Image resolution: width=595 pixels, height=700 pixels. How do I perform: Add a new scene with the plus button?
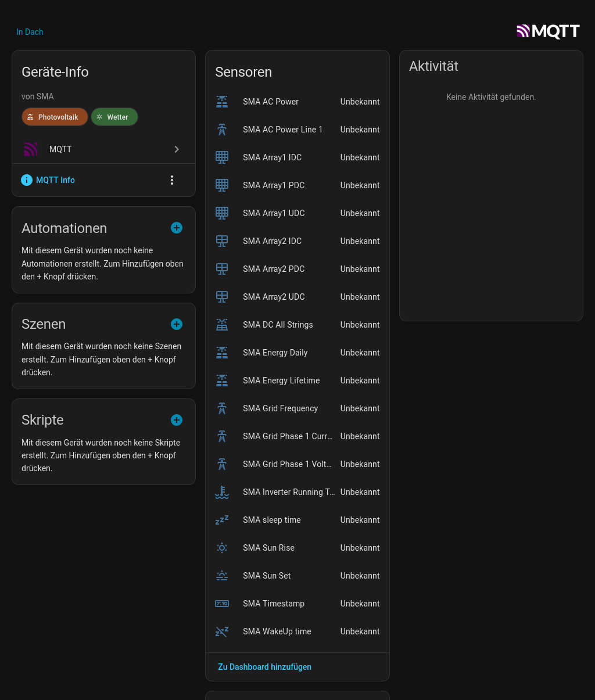[x=177, y=324]
